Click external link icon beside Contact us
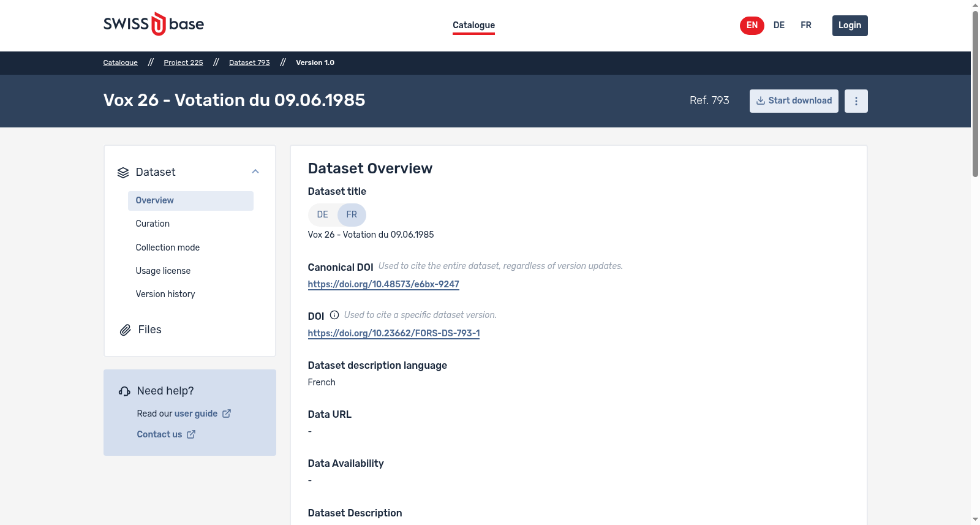Screen dimensions: 980x525 [x=191, y=434]
